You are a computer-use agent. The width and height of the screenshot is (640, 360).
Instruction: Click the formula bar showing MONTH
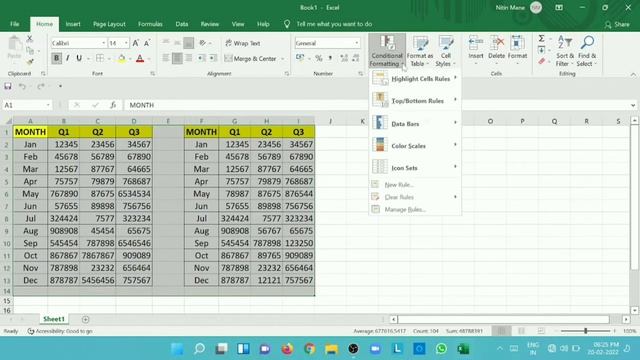376,105
